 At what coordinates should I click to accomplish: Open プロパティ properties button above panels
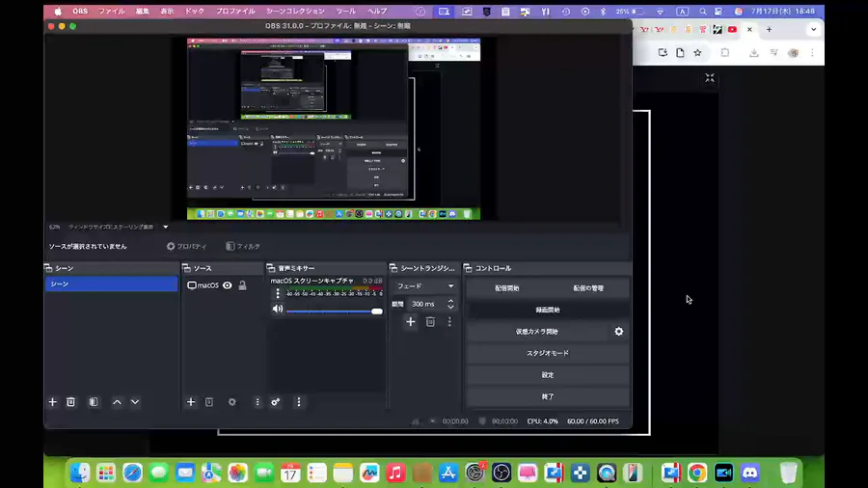(186, 246)
